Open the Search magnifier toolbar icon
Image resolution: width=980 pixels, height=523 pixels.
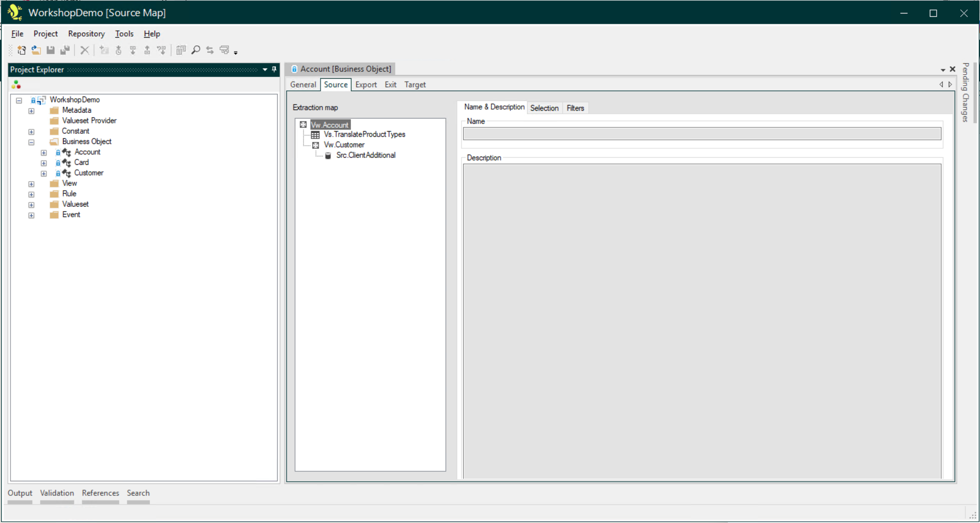(196, 50)
